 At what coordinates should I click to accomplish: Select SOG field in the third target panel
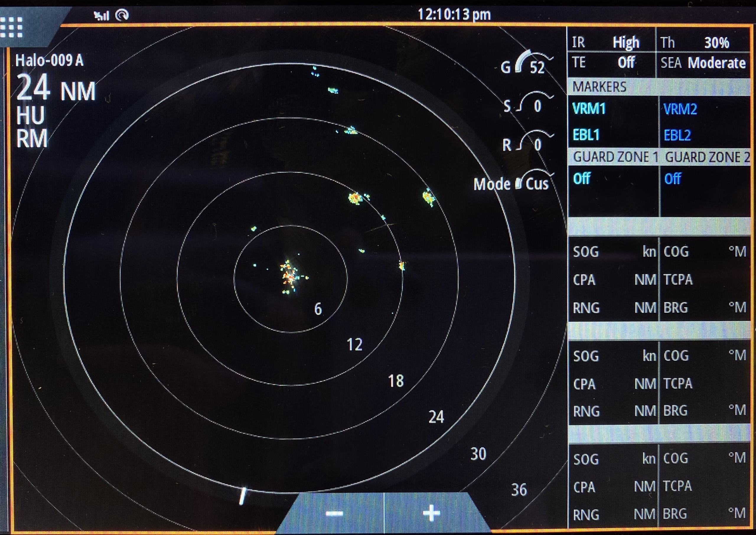(x=614, y=459)
